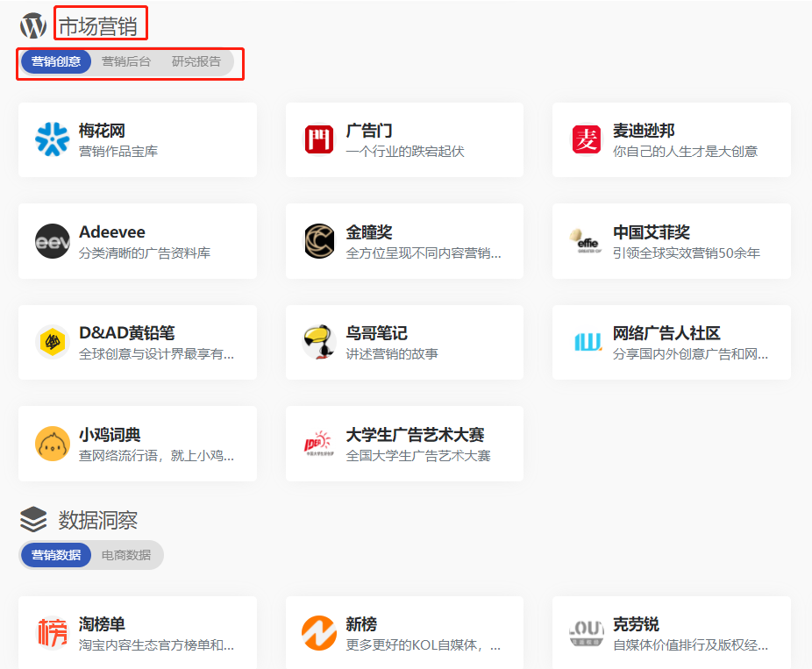
Task: Open the 金瞳奖 title link
Action: 368,232
